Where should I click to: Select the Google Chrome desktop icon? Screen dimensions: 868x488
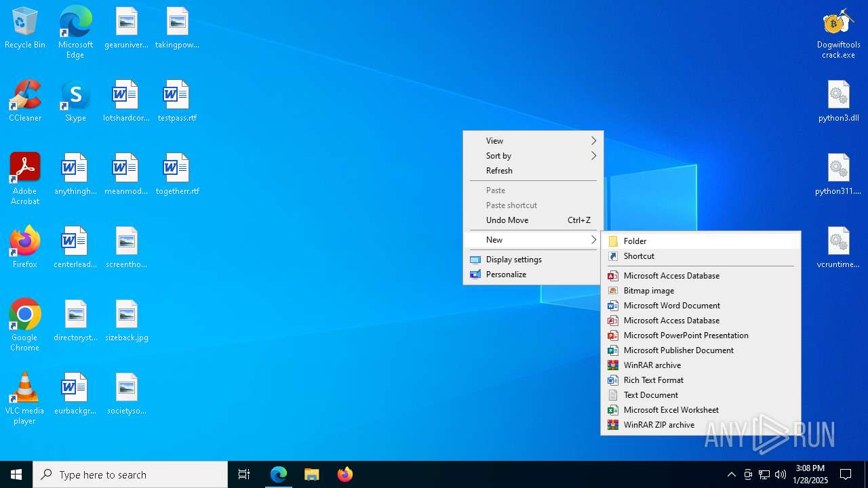pos(25,325)
